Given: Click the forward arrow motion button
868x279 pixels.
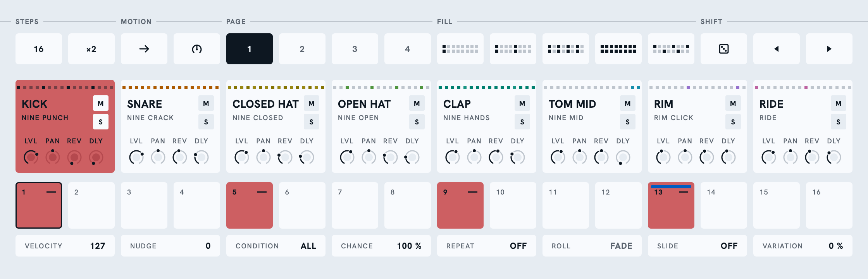Looking at the screenshot, I should (144, 49).
